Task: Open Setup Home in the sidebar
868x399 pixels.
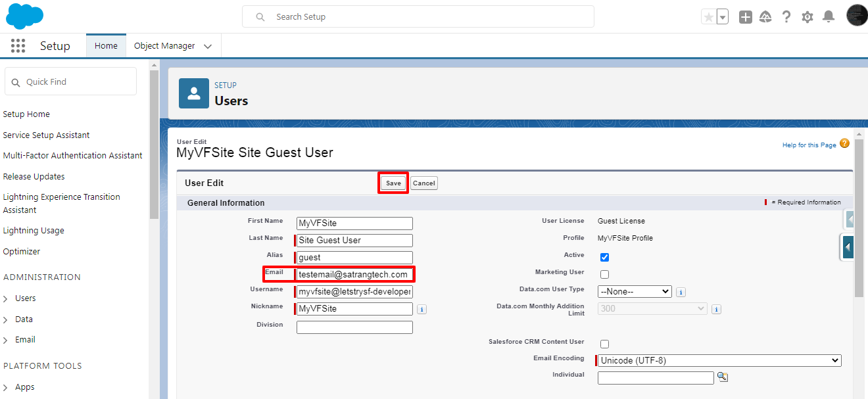Action: tap(26, 114)
